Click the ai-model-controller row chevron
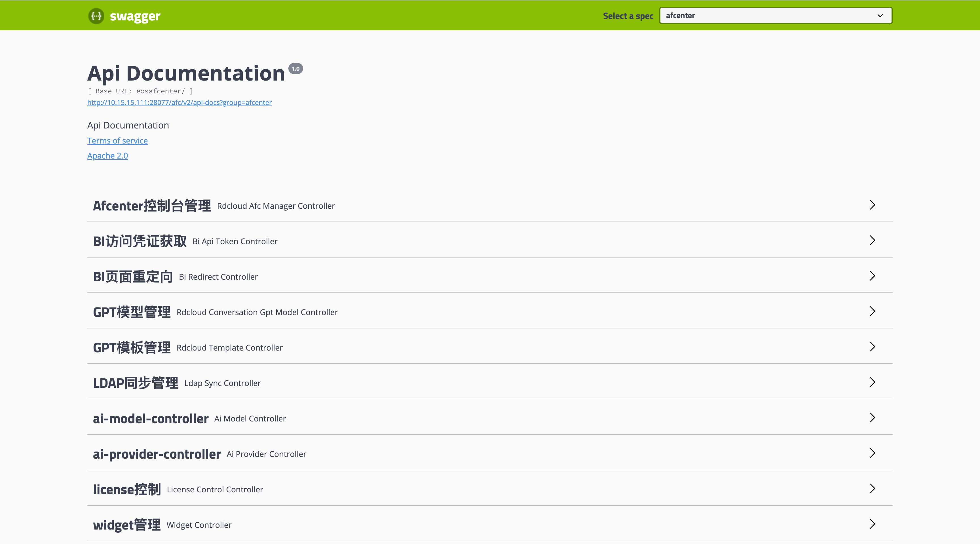This screenshot has width=980, height=544. 872,418
